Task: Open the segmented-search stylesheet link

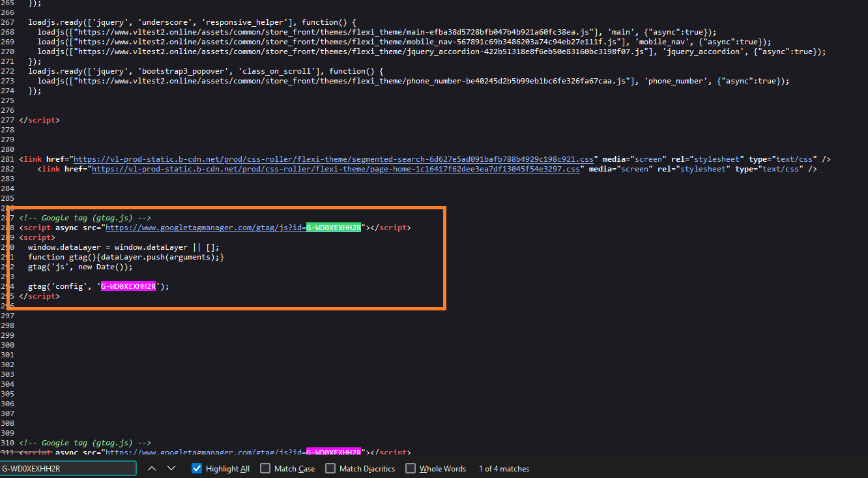Action: 334,159
